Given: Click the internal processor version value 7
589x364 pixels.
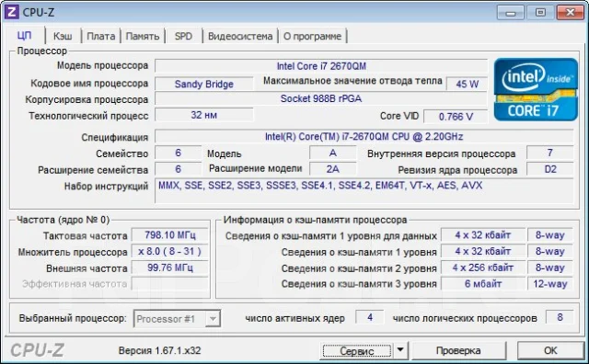Looking at the screenshot, I should click(550, 153).
